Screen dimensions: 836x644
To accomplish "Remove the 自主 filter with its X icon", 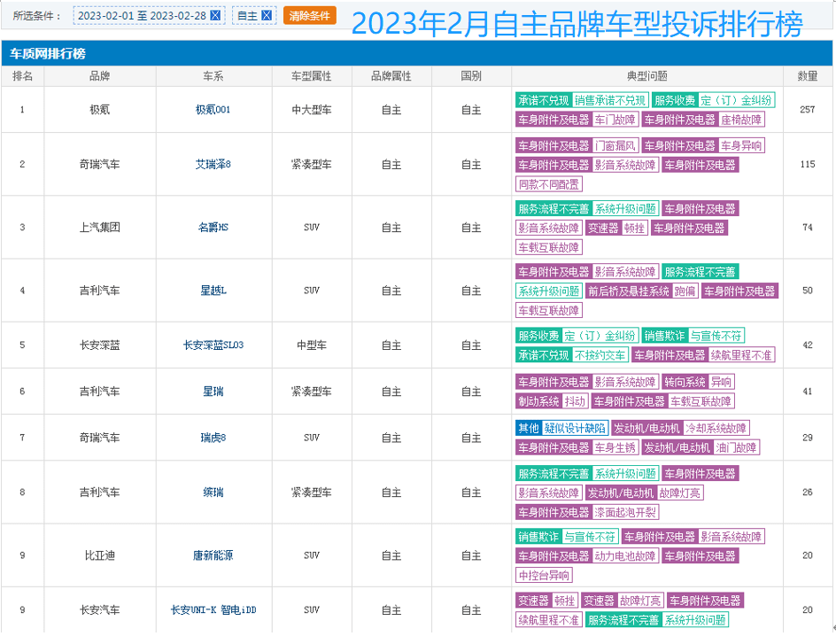I will pyautogui.click(x=267, y=15).
